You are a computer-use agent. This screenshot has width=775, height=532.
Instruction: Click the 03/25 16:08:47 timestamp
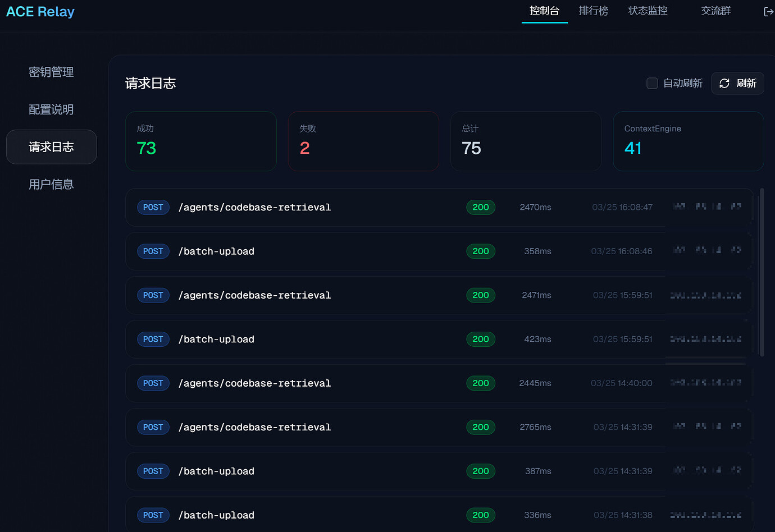click(x=622, y=207)
